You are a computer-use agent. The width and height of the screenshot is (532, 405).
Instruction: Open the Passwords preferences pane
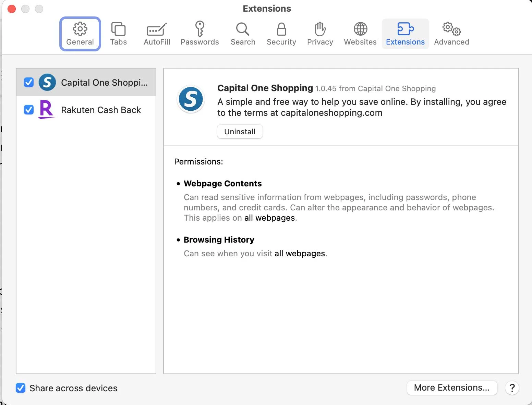point(199,34)
